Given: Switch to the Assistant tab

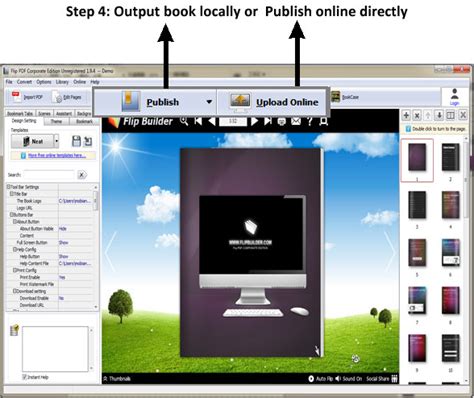Looking at the screenshot, I should click(x=64, y=114).
